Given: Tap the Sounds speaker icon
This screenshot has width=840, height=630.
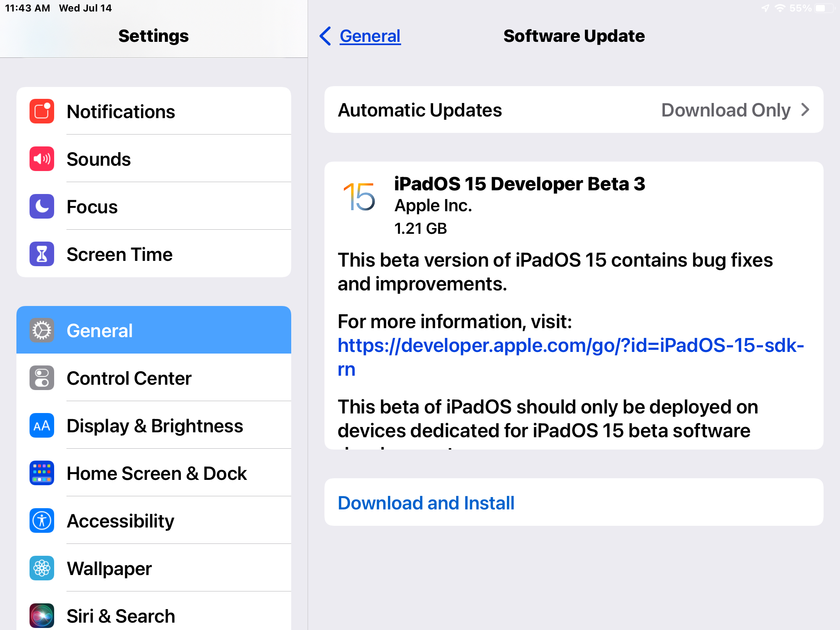Looking at the screenshot, I should [x=41, y=159].
